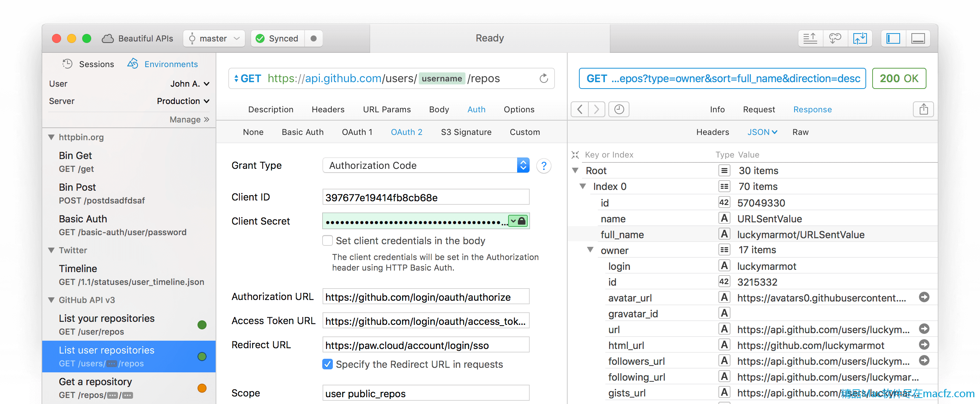Click the Manage environments link
This screenshot has height=404, width=980.
tap(189, 119)
